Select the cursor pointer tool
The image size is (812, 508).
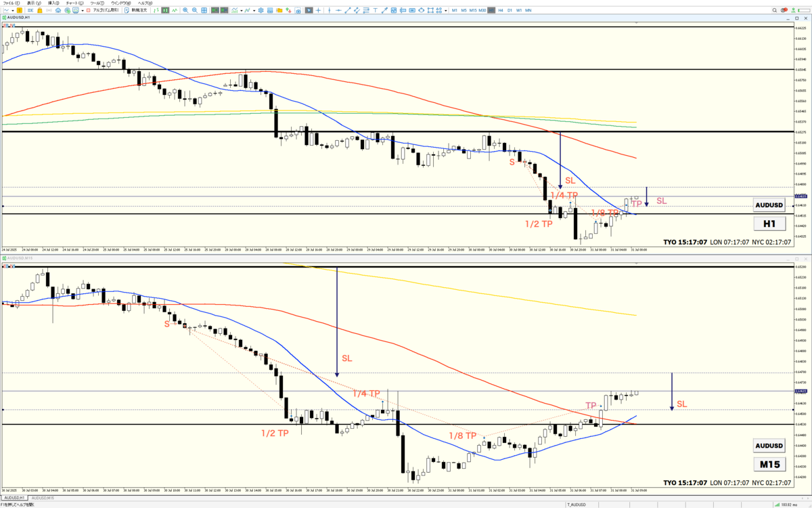coord(309,11)
